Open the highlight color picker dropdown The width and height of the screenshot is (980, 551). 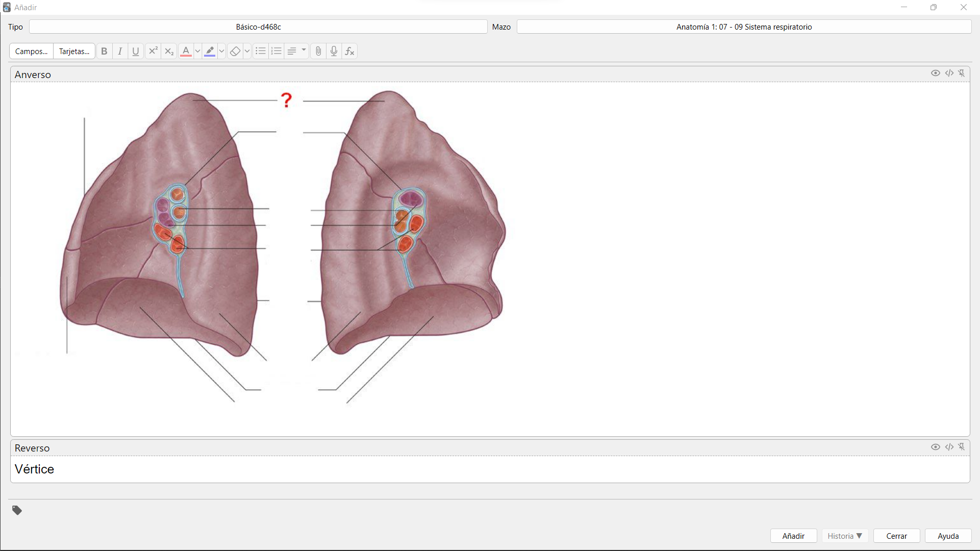click(222, 51)
